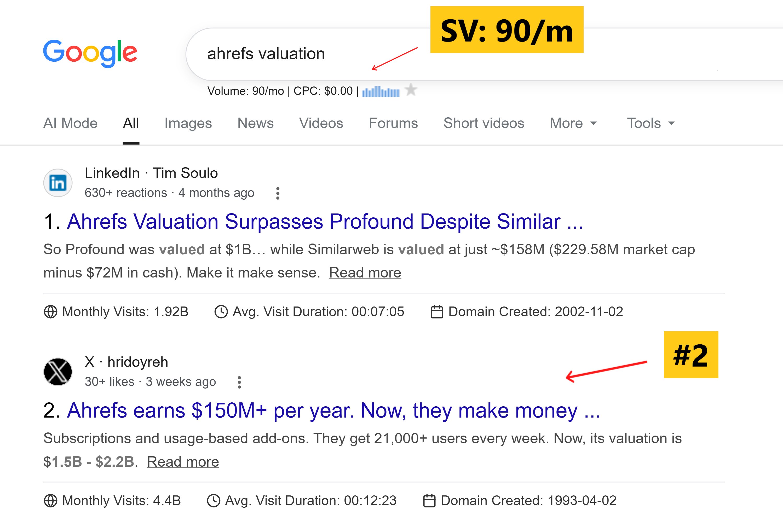This screenshot has width=783, height=532.
Task: Click Domain Created: 2002-11-02 text
Action: 536,312
